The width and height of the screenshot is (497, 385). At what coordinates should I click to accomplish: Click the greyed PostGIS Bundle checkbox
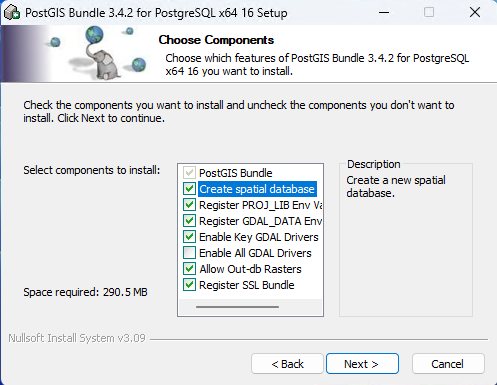click(x=189, y=173)
